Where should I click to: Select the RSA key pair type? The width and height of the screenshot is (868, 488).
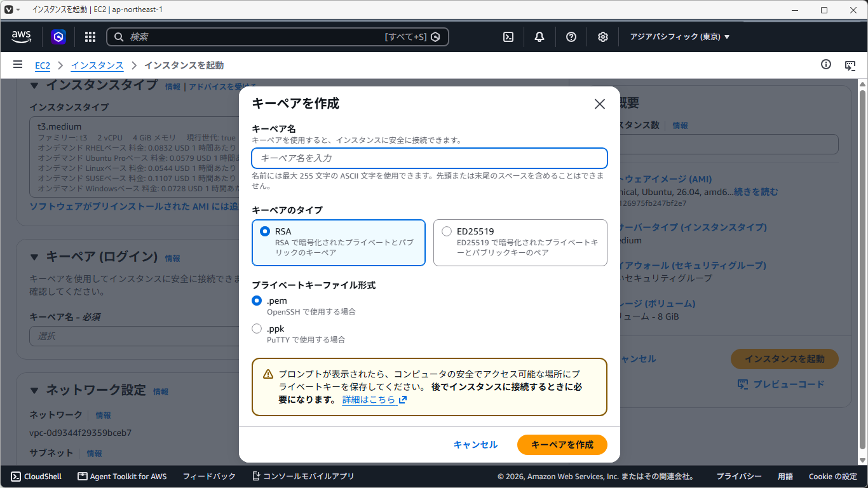coord(339,242)
